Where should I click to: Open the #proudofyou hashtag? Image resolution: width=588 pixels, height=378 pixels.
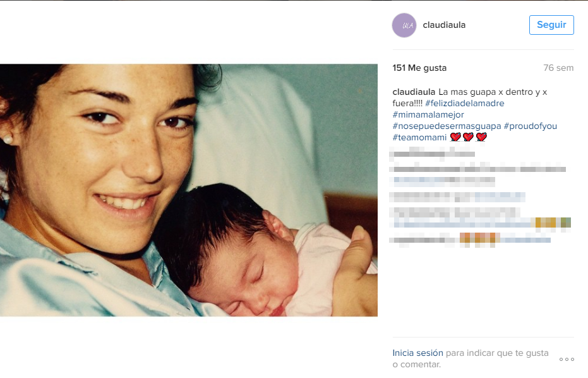click(x=531, y=126)
